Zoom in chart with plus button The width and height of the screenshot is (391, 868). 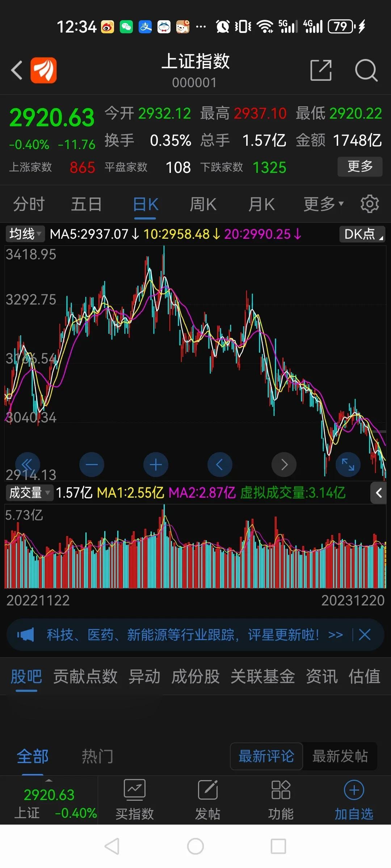coord(156,464)
